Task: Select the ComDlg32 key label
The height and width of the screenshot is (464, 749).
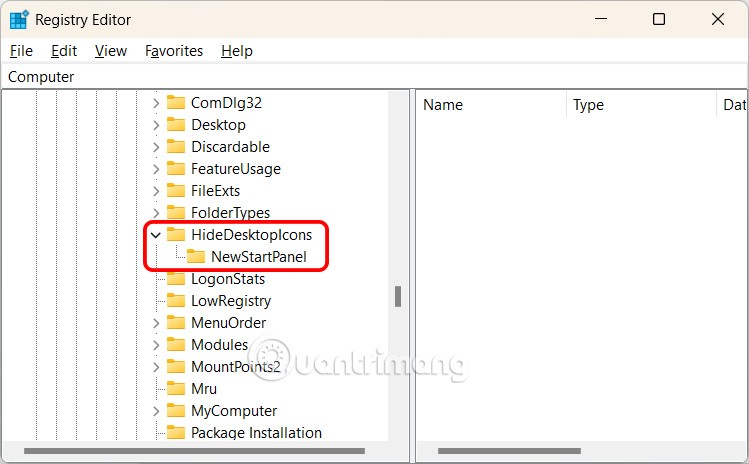Action: pos(226,103)
